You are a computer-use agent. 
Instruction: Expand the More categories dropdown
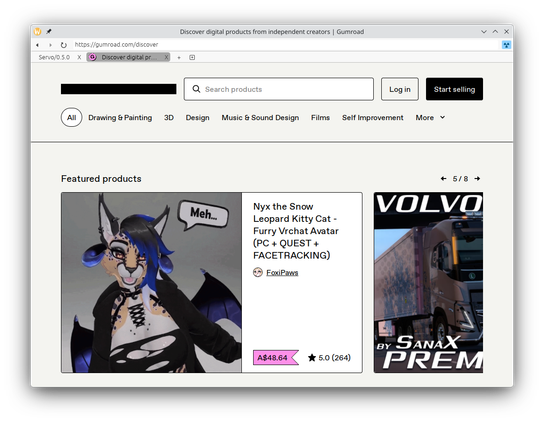[x=430, y=118]
